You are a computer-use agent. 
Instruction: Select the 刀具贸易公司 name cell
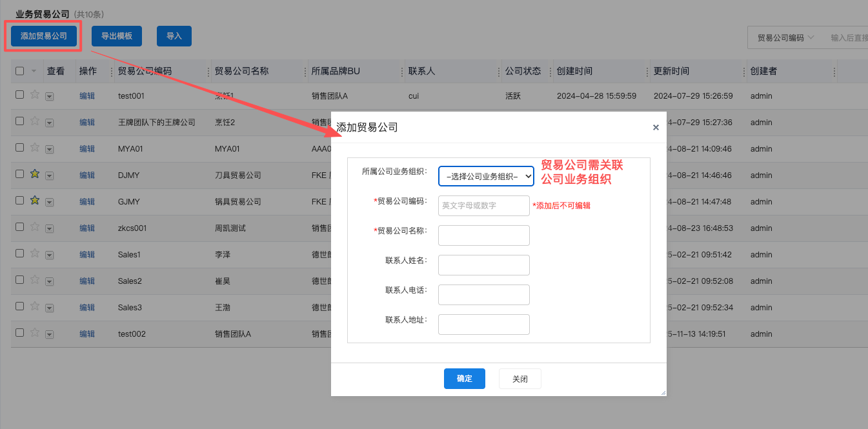point(238,175)
